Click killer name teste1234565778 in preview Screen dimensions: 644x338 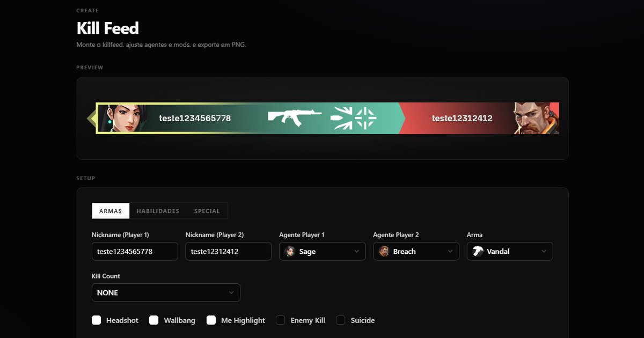tap(195, 118)
